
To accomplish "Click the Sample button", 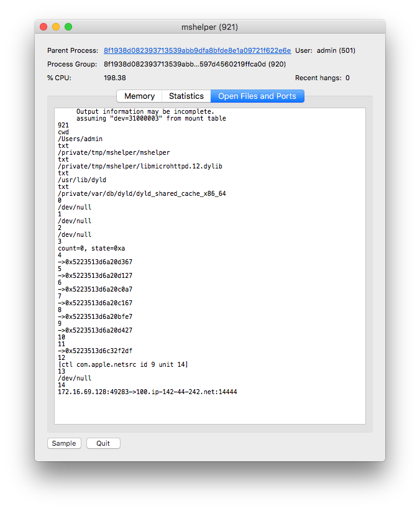I will (x=64, y=443).
